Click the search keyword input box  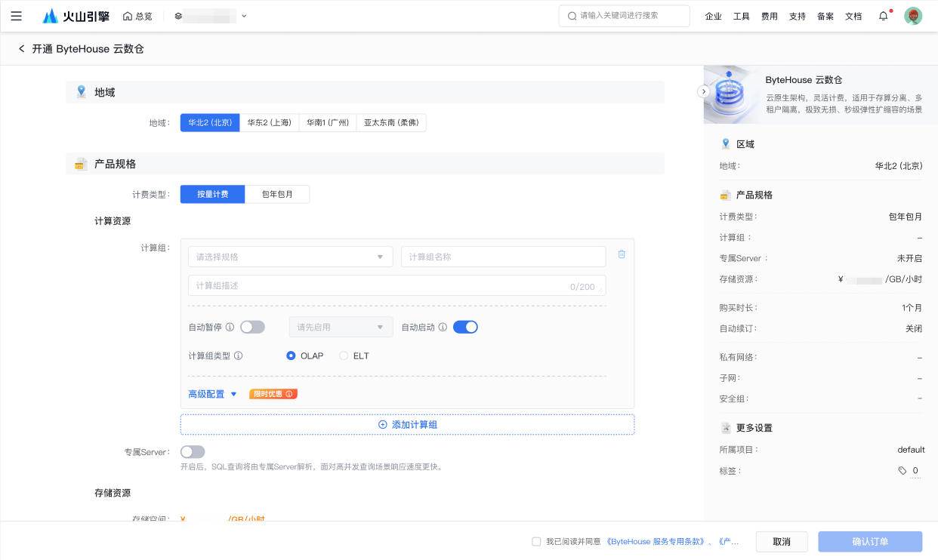point(624,16)
